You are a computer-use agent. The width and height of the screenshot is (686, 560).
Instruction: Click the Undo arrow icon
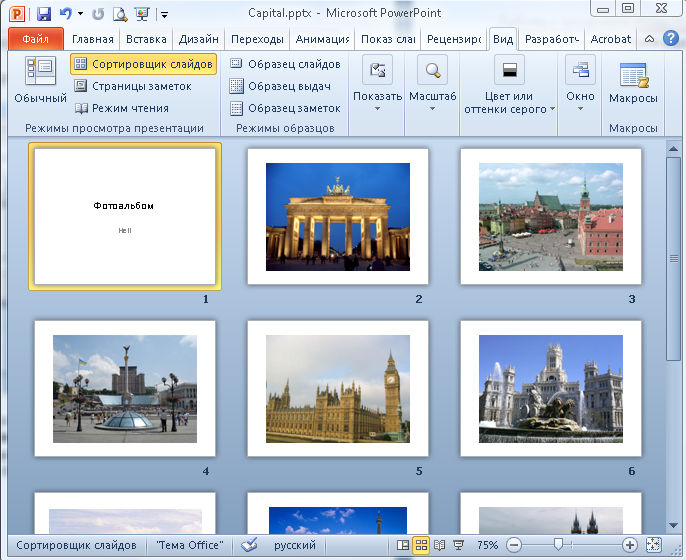point(66,14)
